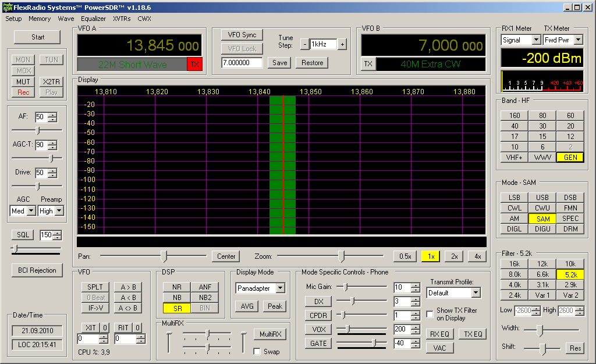This screenshot has width=596, height=364.
Task: Select LSB mode
Action: 515,197
